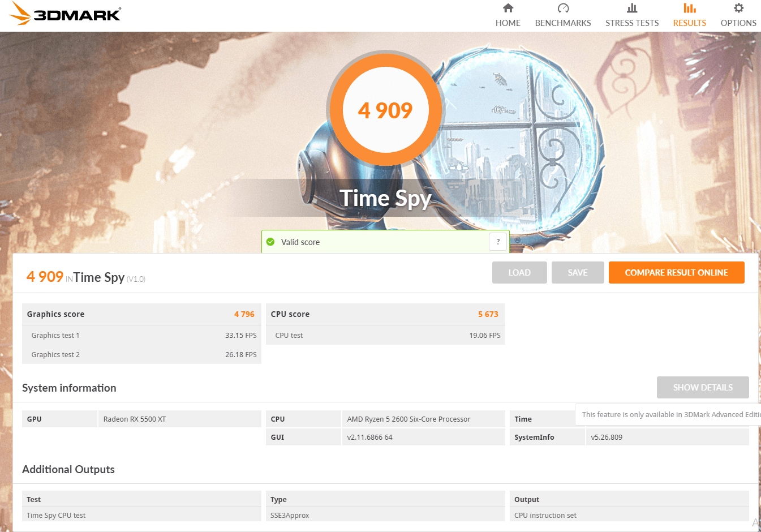Screen dimensions: 761x532
Task: Click the Stress Tests bar chart icon
Action: click(632, 8)
